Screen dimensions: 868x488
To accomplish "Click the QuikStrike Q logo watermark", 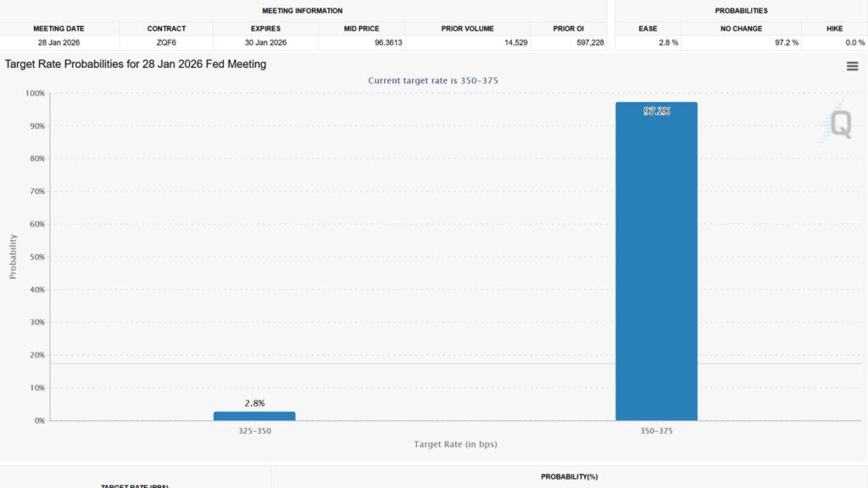I will (838, 124).
